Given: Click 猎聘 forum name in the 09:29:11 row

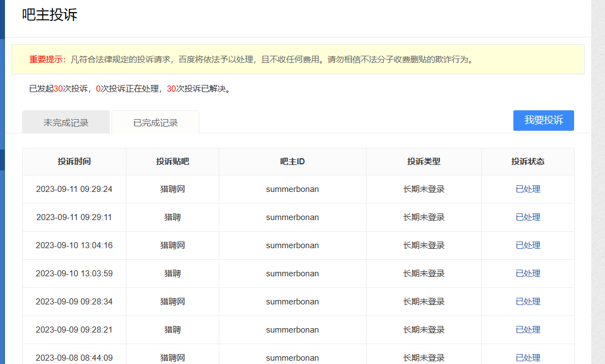Looking at the screenshot, I should point(172,217).
